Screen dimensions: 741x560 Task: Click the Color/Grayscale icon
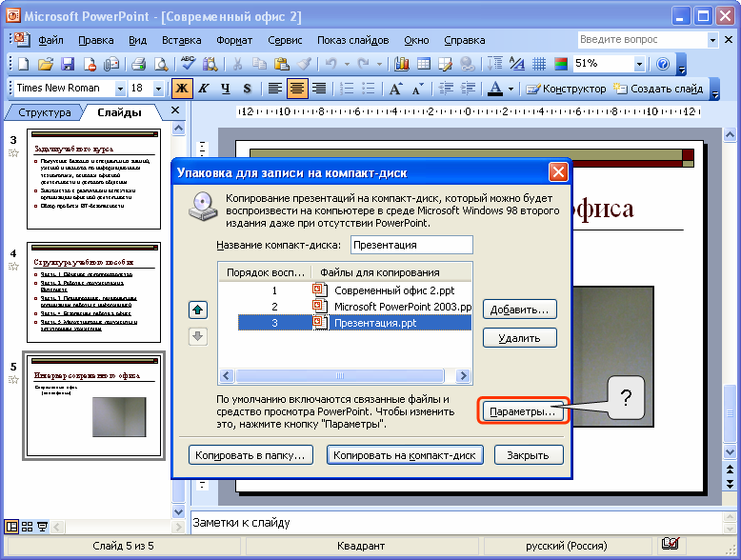coord(561,64)
